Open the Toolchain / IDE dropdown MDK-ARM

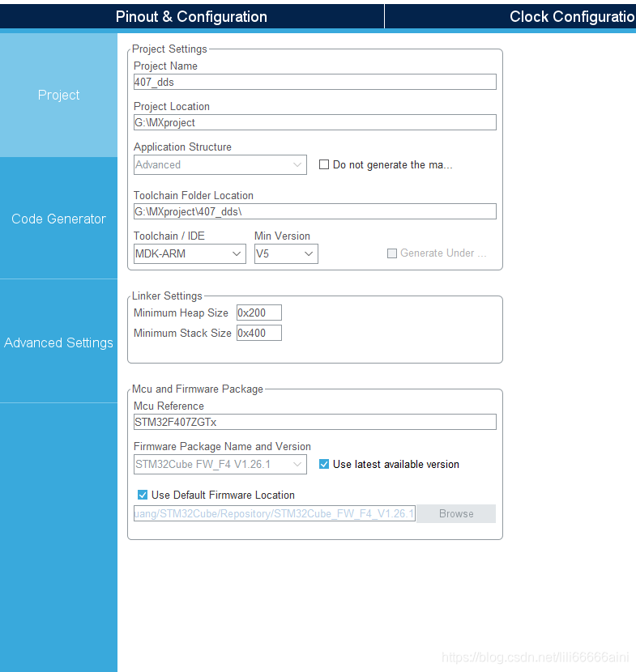(x=190, y=253)
